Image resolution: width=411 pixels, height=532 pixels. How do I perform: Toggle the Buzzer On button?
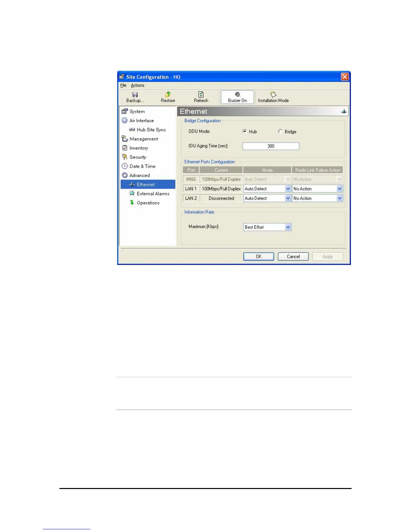pyautogui.click(x=237, y=97)
